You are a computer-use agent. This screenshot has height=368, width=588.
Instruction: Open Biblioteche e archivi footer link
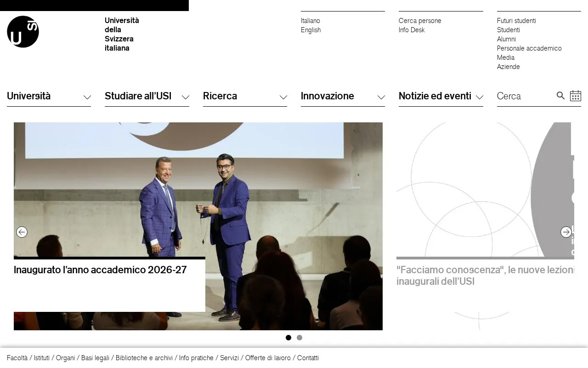point(144,358)
